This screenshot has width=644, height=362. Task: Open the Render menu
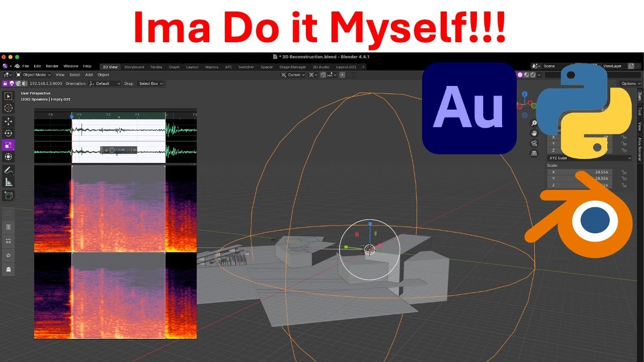(x=52, y=66)
